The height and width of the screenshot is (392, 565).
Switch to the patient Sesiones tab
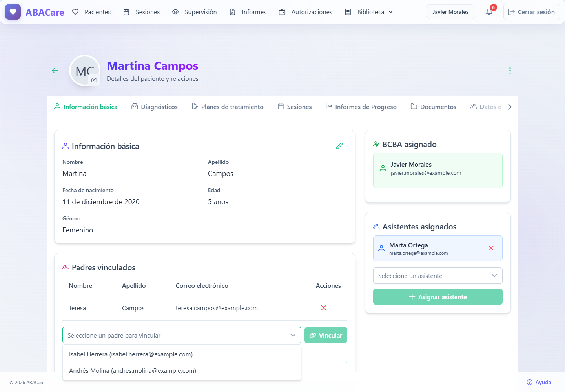[295, 107]
